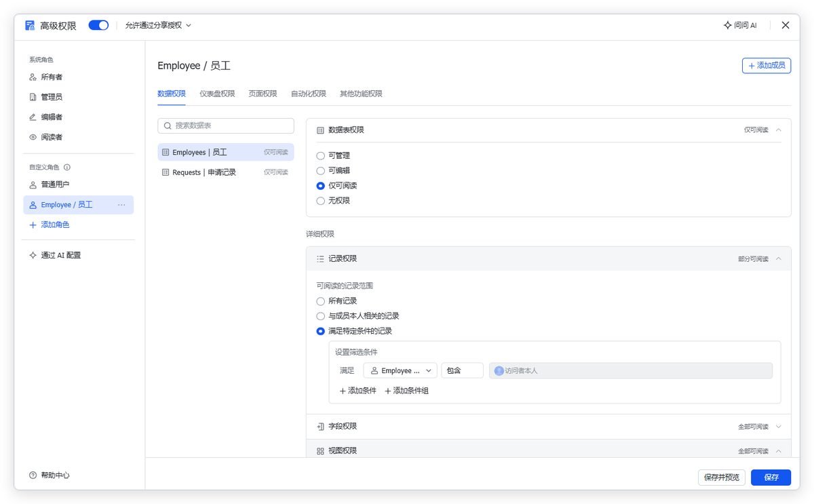Select 与成员本人相关的记录 radio option
814x504 pixels.
321,316
